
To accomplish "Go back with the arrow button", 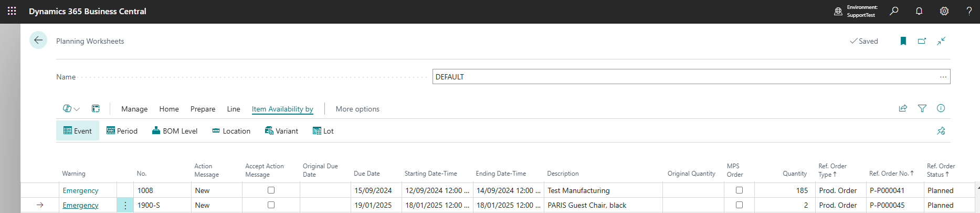I will [x=38, y=40].
